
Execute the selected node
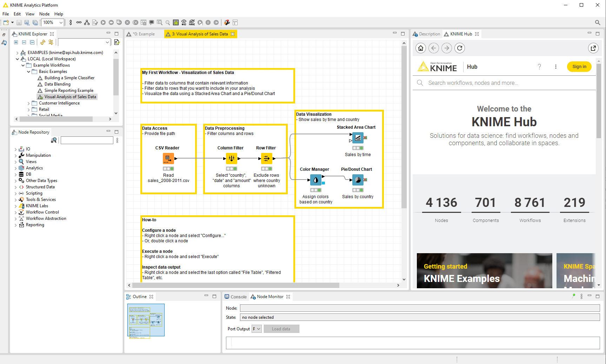(x=103, y=22)
